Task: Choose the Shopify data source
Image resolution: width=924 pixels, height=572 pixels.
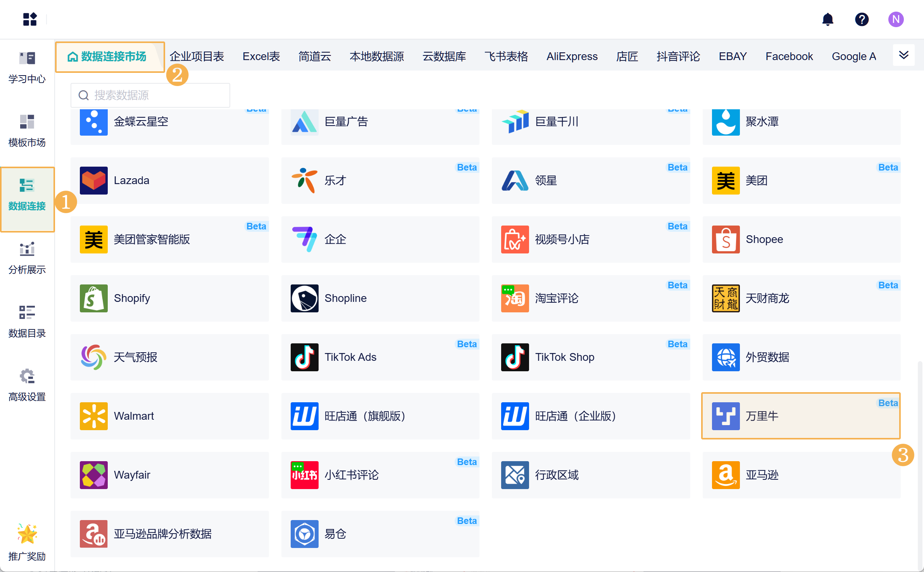Action: (169, 298)
